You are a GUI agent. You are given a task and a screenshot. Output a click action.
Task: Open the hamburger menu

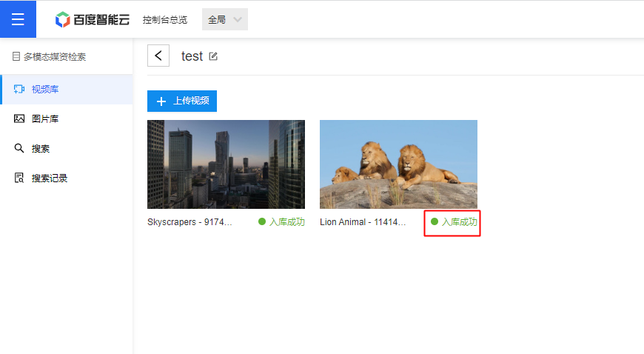pos(18,19)
